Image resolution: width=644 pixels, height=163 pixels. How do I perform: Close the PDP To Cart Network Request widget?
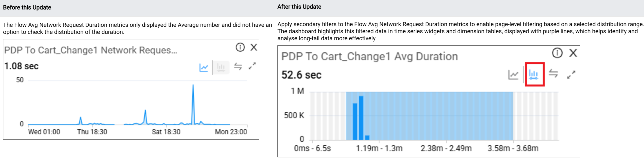coord(254,47)
